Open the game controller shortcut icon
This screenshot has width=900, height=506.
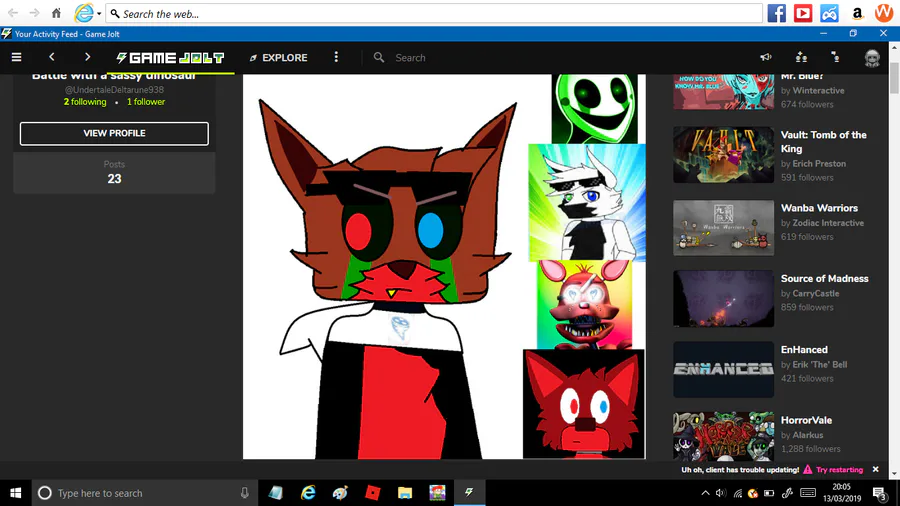point(829,13)
